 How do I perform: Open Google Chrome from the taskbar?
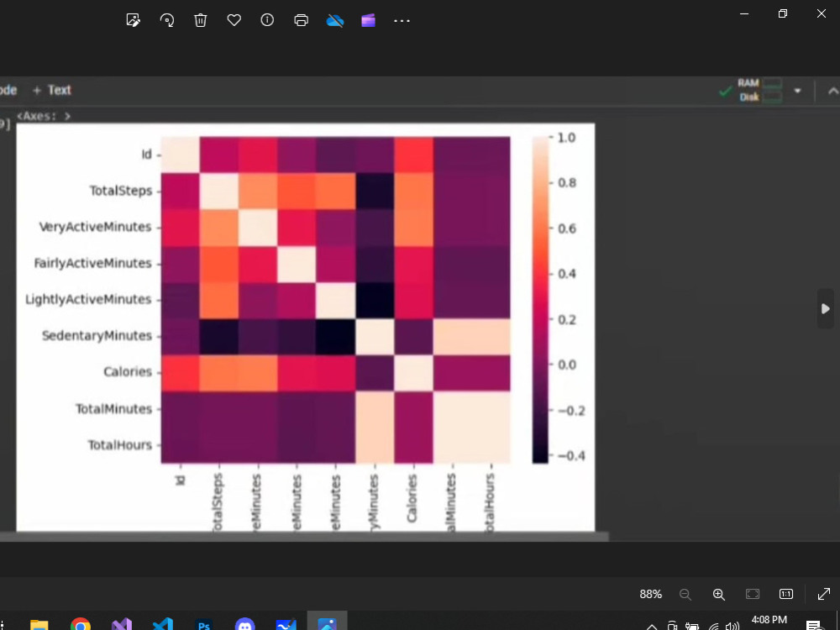[x=81, y=625]
